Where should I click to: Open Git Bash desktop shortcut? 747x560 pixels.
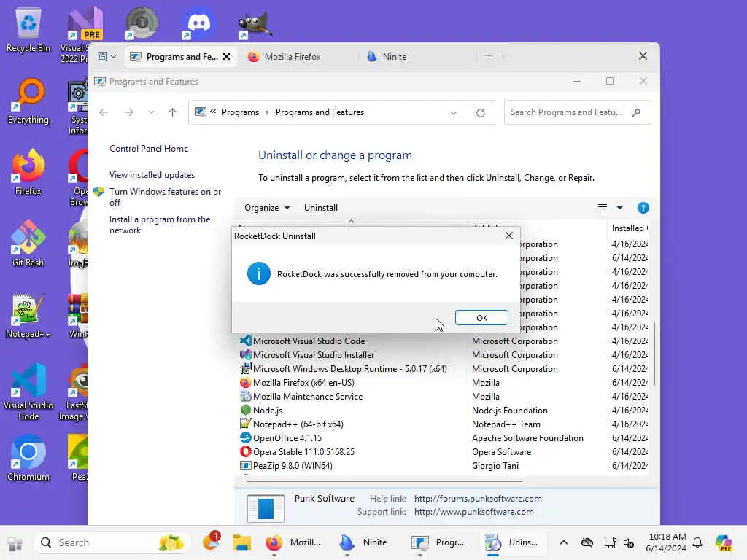[x=28, y=244]
